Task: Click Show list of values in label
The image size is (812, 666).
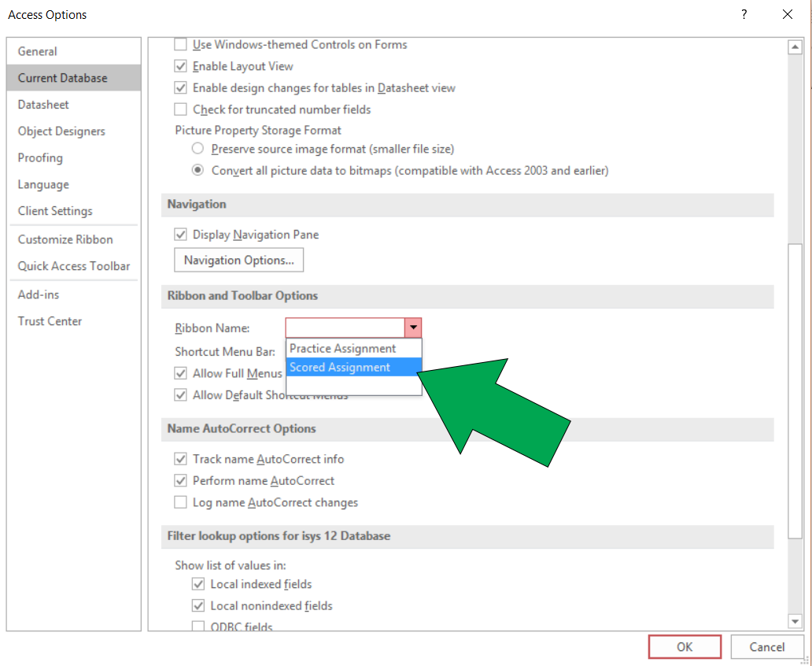Action: point(231,565)
